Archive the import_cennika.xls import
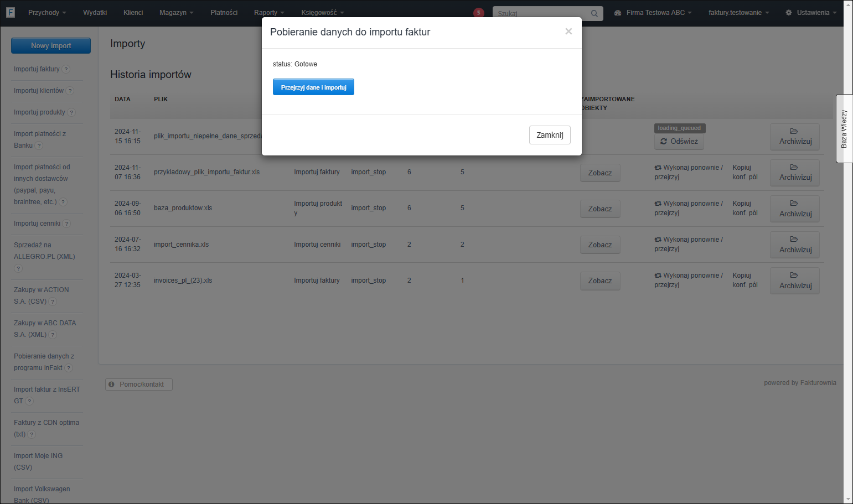Image resolution: width=853 pixels, height=504 pixels. pyautogui.click(x=795, y=245)
